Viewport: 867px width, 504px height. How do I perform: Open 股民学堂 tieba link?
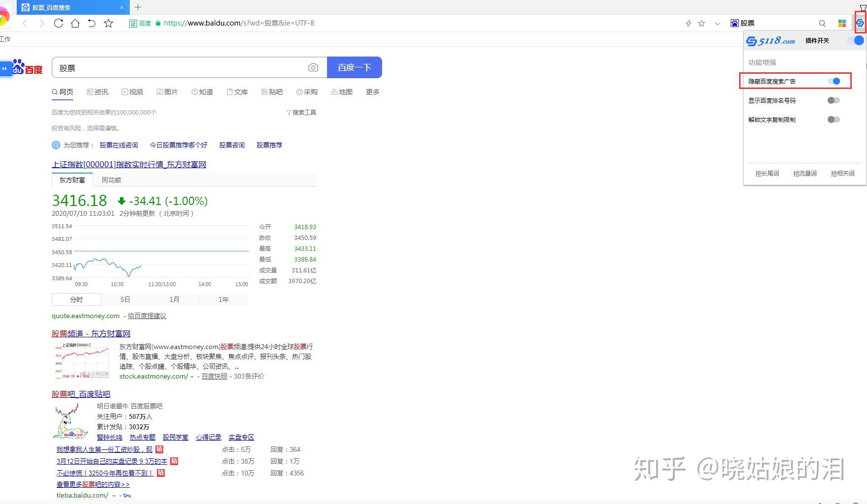(176, 437)
